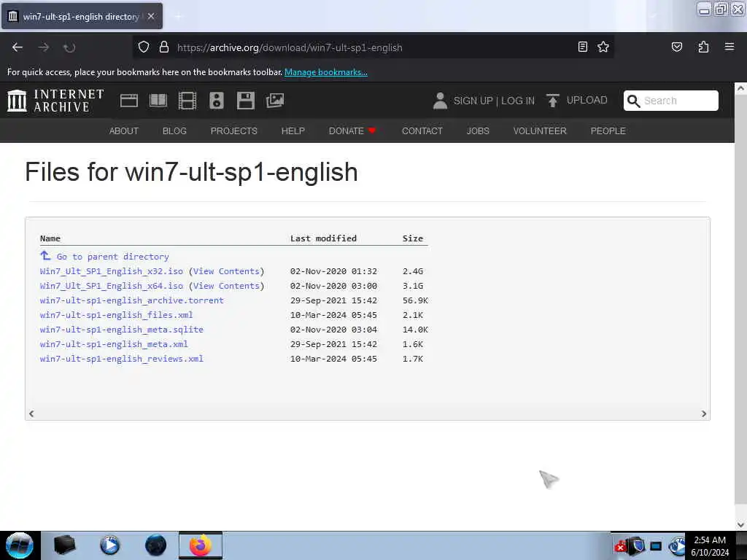747x560 pixels.
Task: Open the CONTACT menu item
Action: pyautogui.click(x=422, y=131)
